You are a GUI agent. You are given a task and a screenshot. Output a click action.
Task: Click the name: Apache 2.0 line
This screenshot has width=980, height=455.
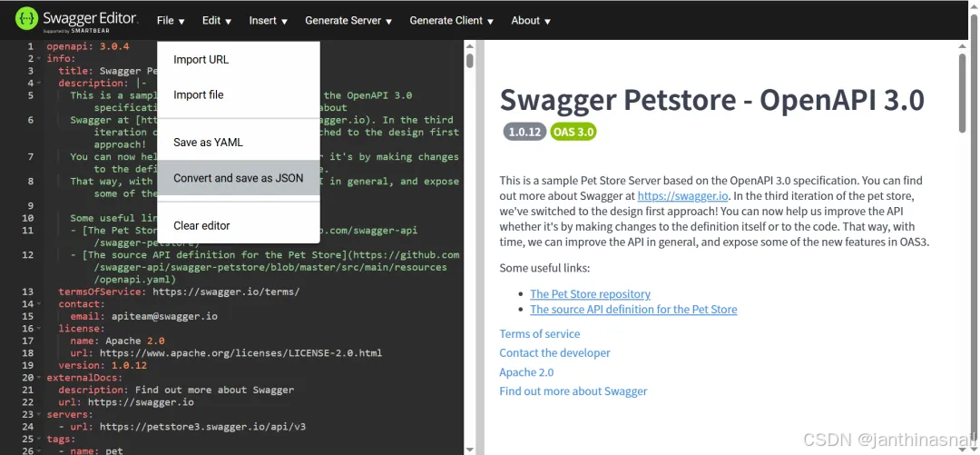(117, 341)
